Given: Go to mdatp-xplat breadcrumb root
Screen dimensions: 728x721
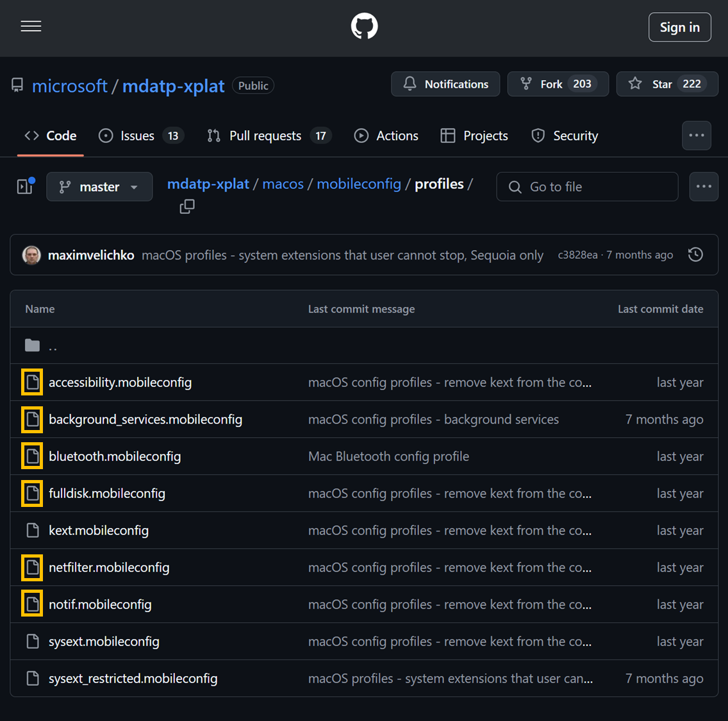Looking at the screenshot, I should click(208, 184).
